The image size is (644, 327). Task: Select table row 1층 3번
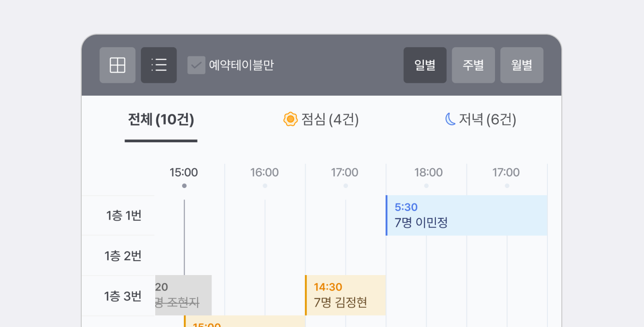click(x=124, y=296)
